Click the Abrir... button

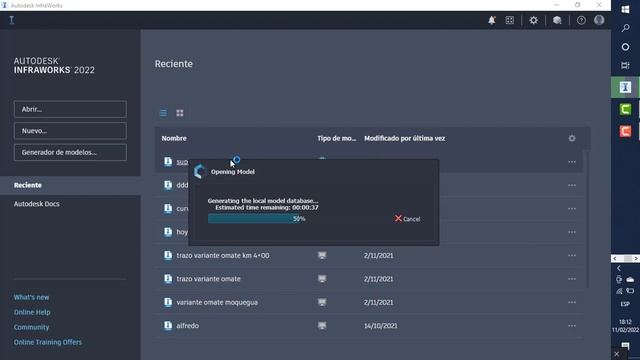click(x=70, y=109)
